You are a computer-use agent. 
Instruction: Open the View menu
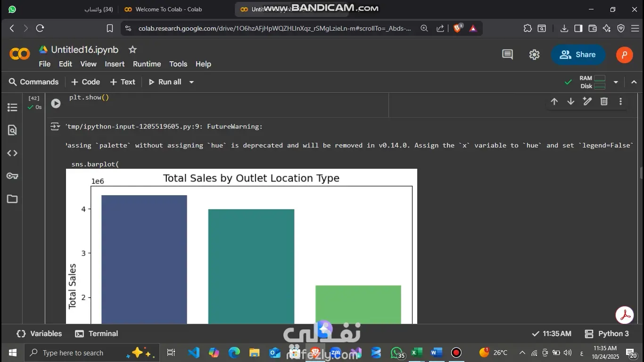[x=88, y=64]
